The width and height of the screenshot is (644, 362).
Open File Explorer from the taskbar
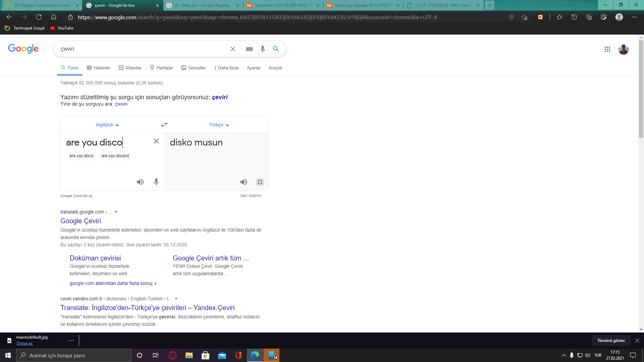tap(189, 355)
